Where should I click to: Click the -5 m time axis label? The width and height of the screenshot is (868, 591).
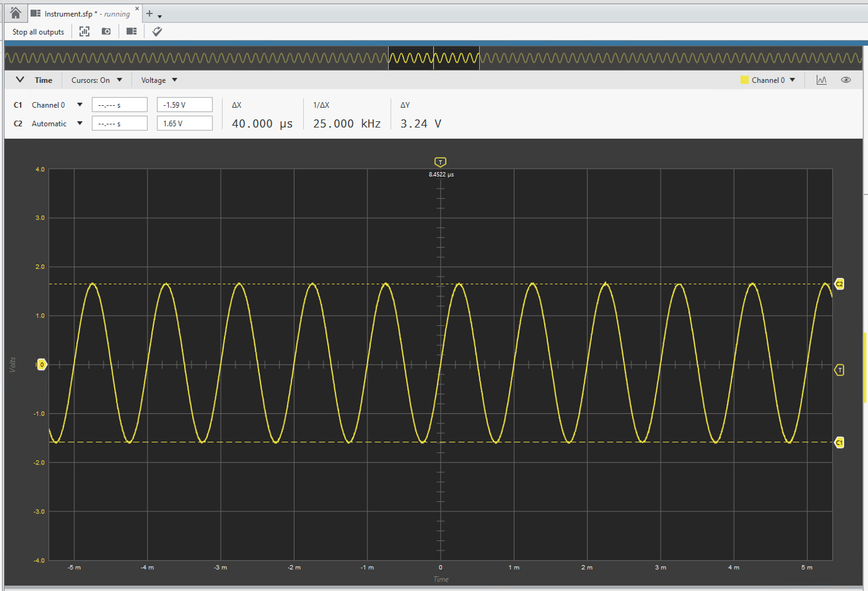click(74, 568)
